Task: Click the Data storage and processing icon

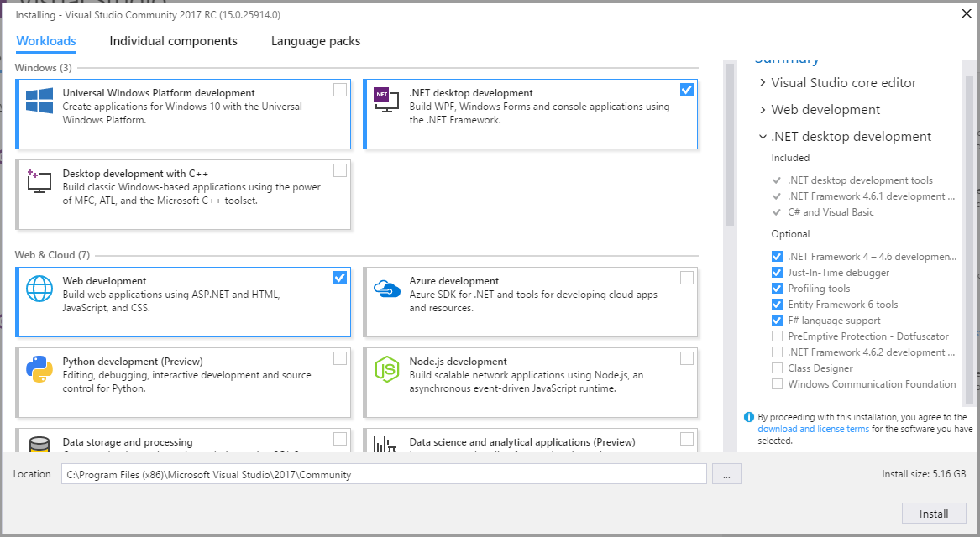Action: pyautogui.click(x=39, y=445)
